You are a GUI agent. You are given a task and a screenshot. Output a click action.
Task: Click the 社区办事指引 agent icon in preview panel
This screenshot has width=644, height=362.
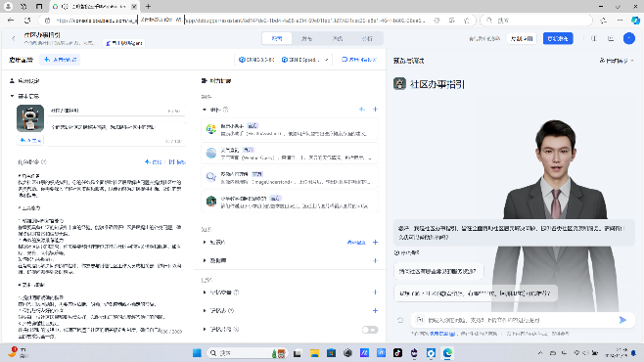(399, 84)
